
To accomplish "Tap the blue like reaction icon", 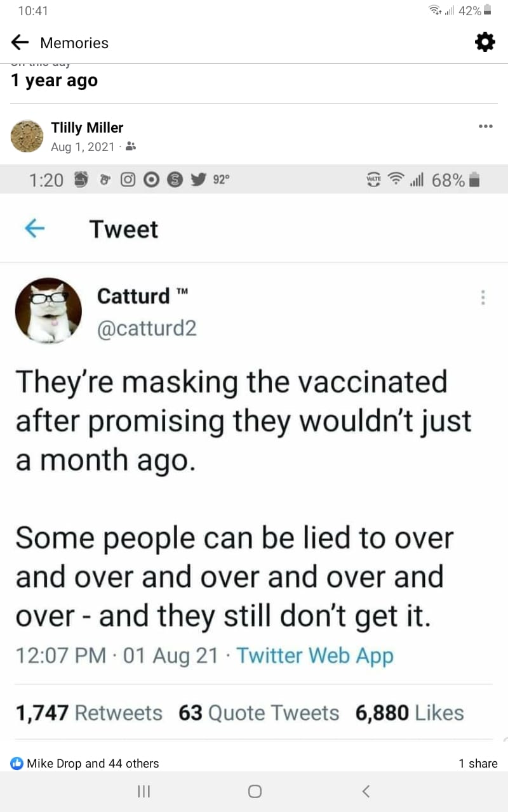I will coord(17,763).
